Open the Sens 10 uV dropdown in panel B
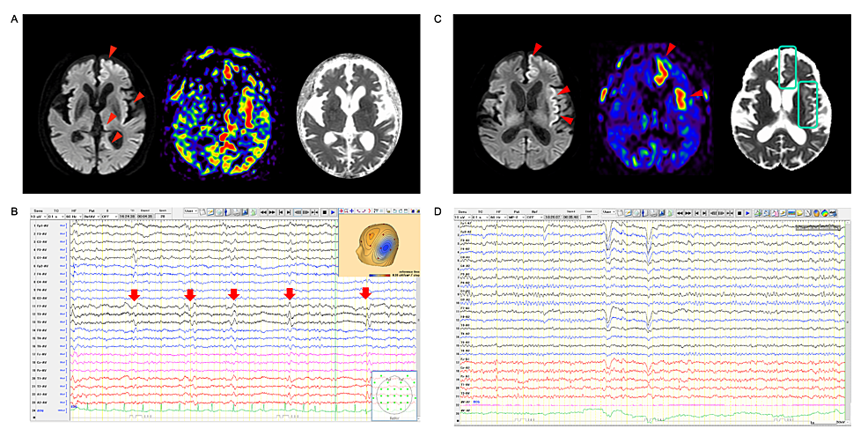The width and height of the screenshot is (868, 436). coord(38,216)
